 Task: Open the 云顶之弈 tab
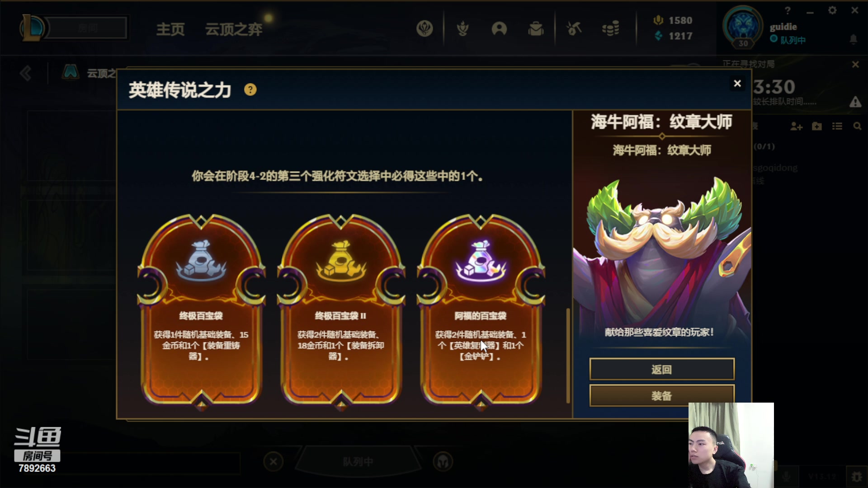point(234,29)
